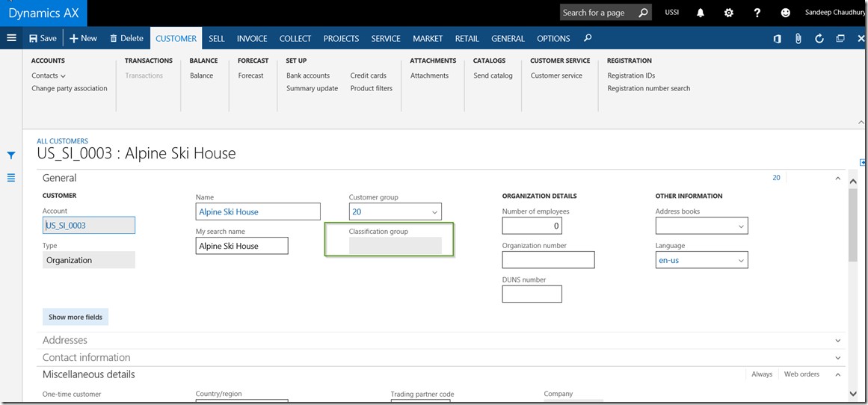Refresh the page using refresh icon
Viewport: 868px width, 405px height.
(819, 39)
